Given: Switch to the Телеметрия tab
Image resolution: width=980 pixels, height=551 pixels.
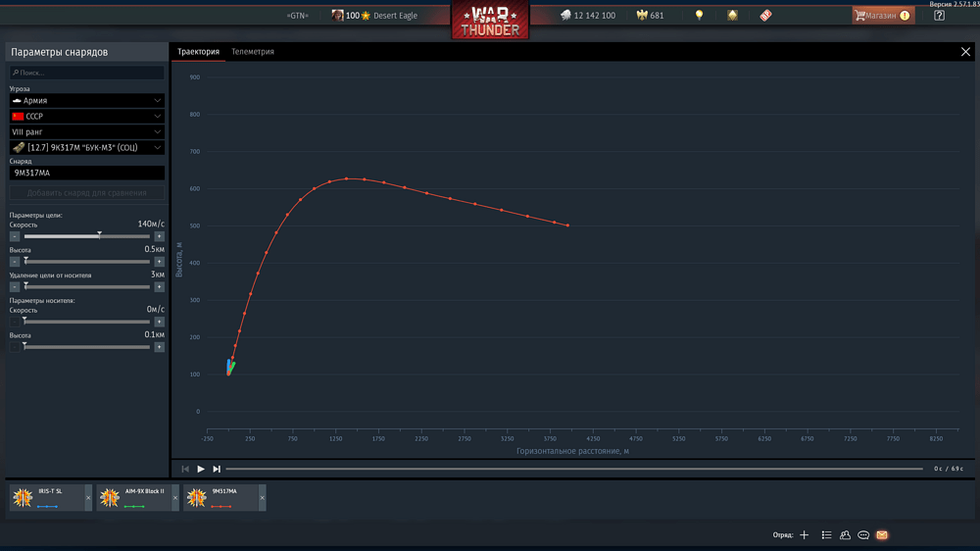Looking at the screenshot, I should tap(253, 52).
